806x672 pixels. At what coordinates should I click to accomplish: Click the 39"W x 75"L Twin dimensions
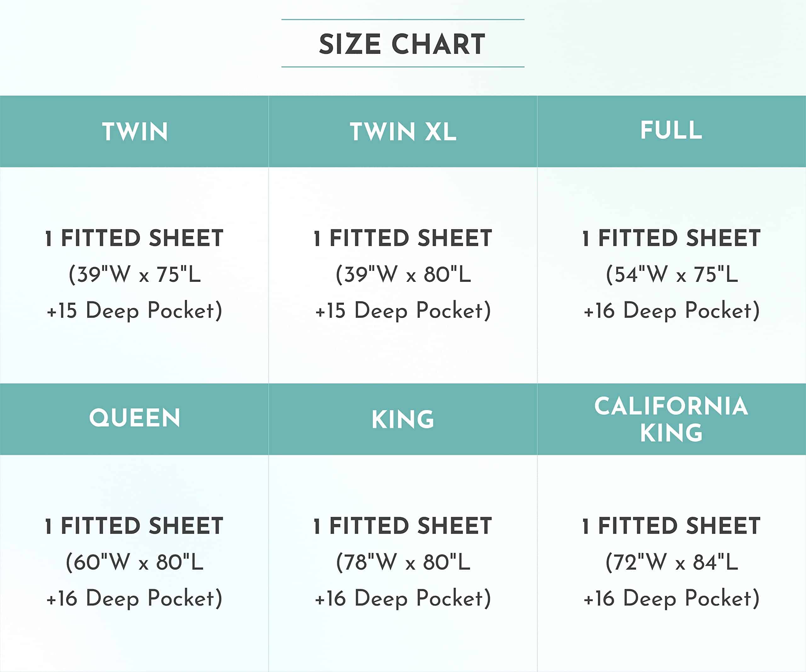pyautogui.click(x=134, y=274)
